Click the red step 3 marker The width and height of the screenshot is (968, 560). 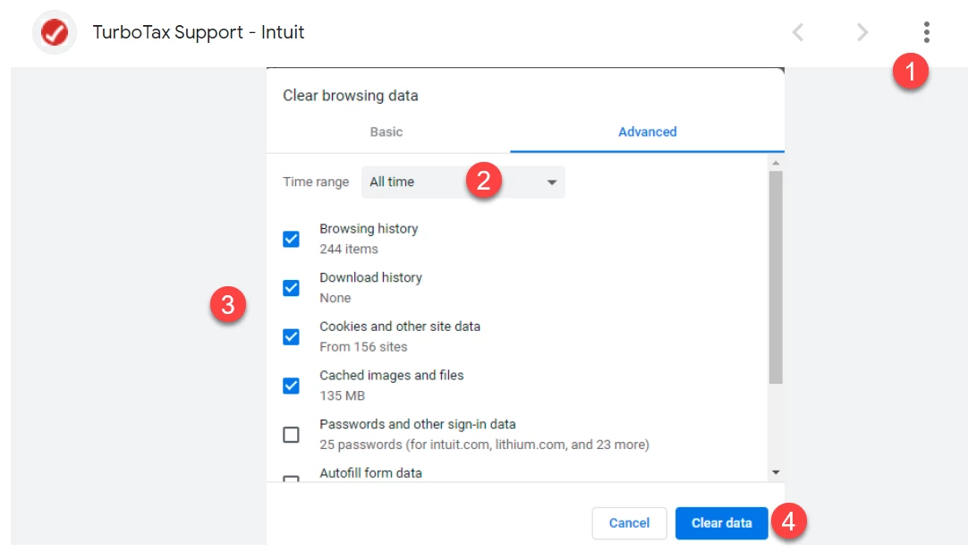pos(228,304)
